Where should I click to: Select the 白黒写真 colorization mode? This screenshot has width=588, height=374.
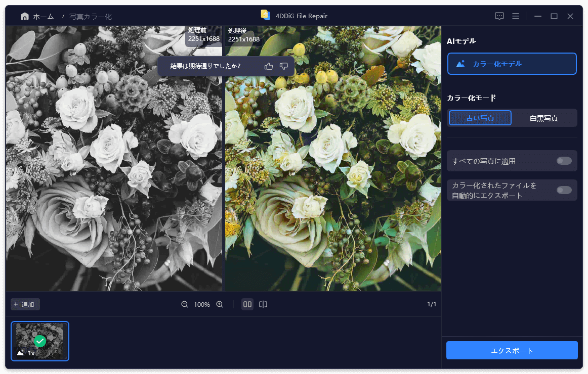click(544, 118)
